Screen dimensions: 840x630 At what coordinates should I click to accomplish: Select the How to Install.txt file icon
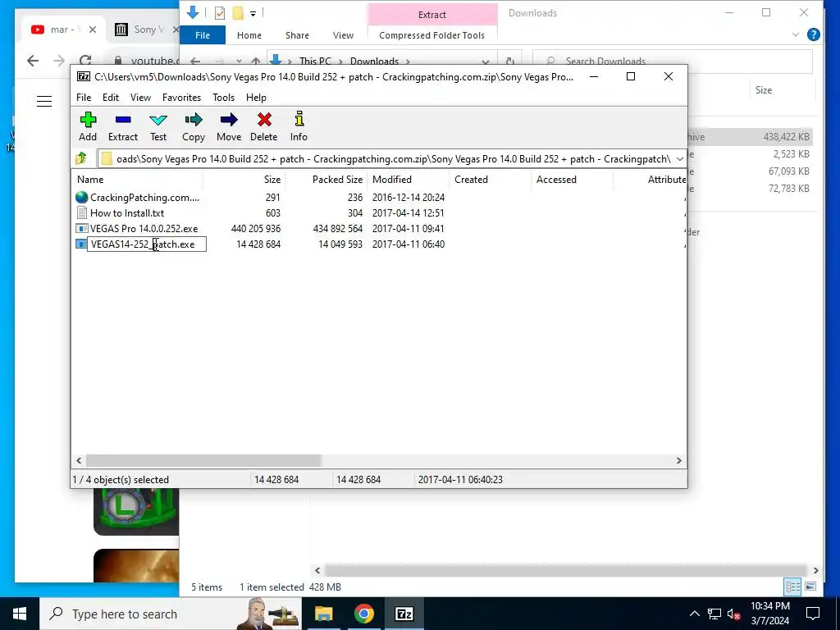click(x=81, y=213)
